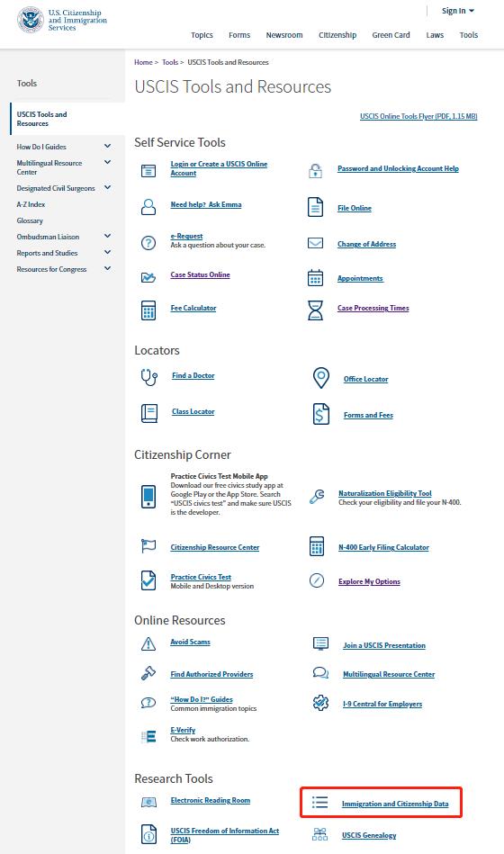Expand How Do I Guides sidebar chevron
The width and height of the screenshot is (504, 854).
point(107,146)
